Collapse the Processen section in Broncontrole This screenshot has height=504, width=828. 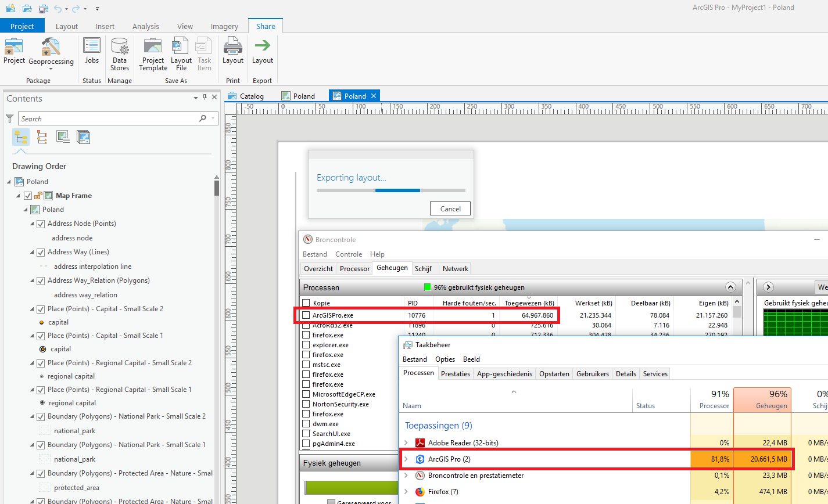(x=730, y=287)
